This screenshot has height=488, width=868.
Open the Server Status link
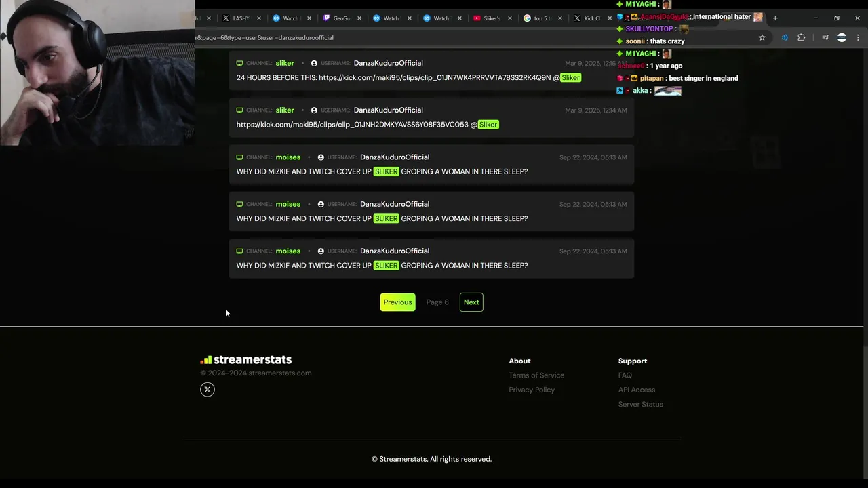[x=641, y=404]
